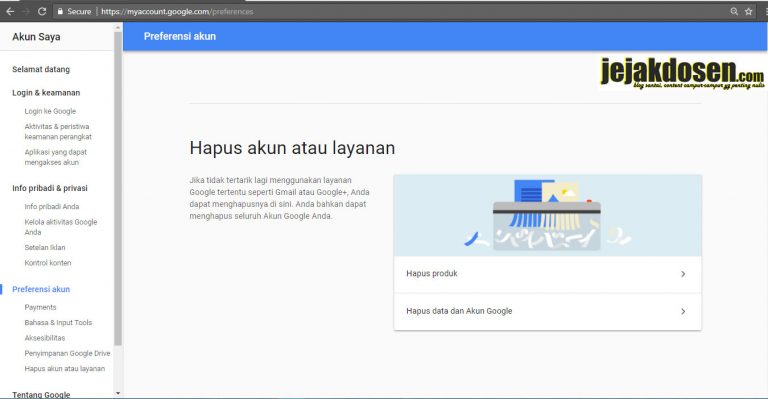Open Setelan Iklan link
The image size is (768, 399).
tap(45, 248)
